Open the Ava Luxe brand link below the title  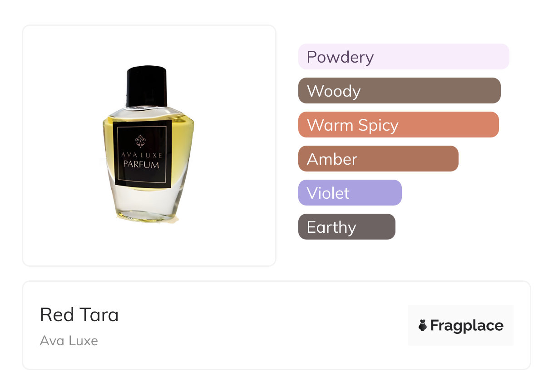[69, 341]
